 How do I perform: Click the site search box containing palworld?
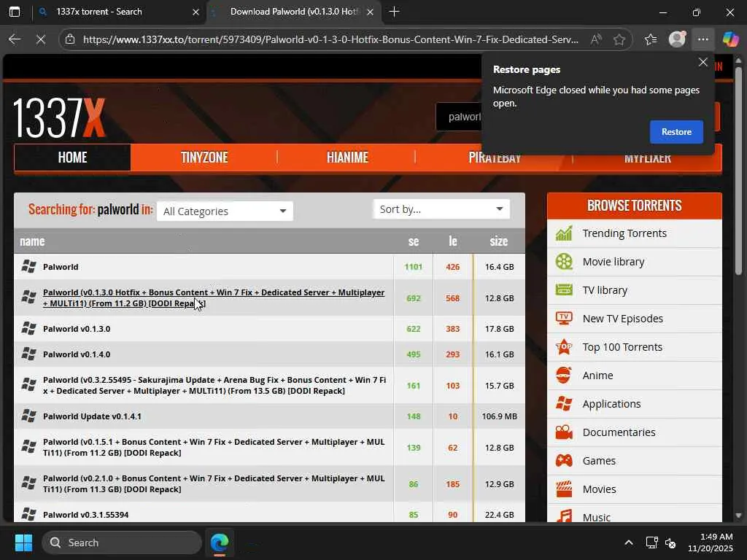pos(459,117)
